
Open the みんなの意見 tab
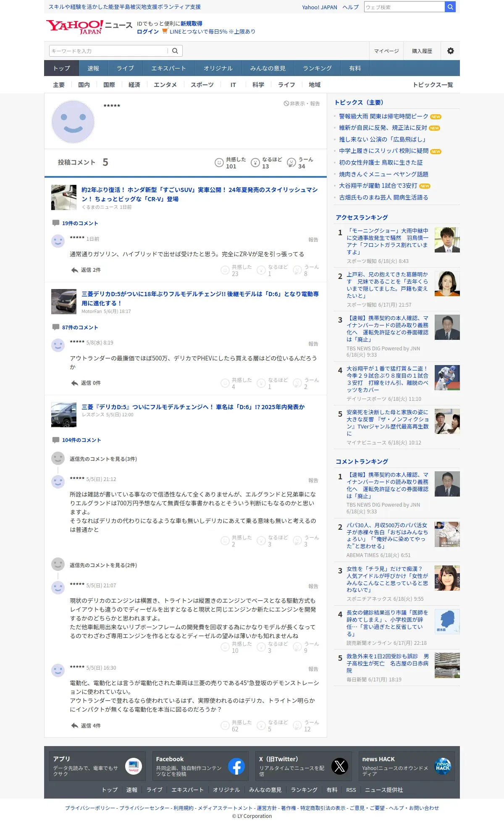point(268,68)
